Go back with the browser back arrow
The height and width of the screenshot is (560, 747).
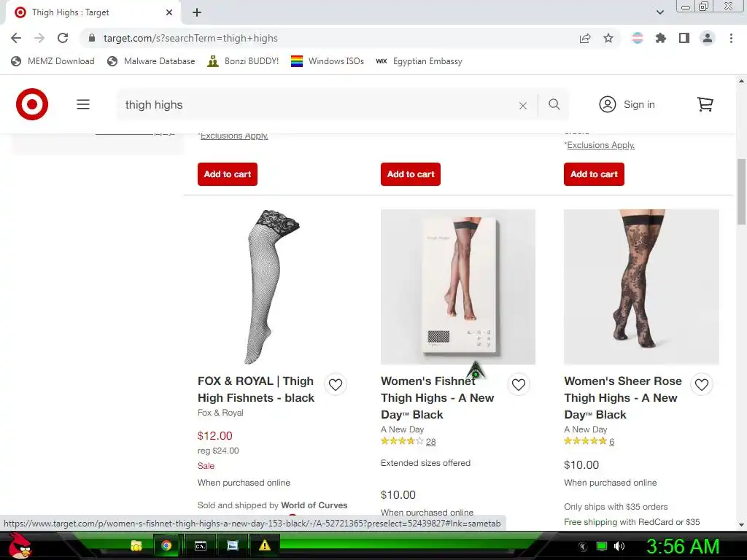[x=16, y=38]
